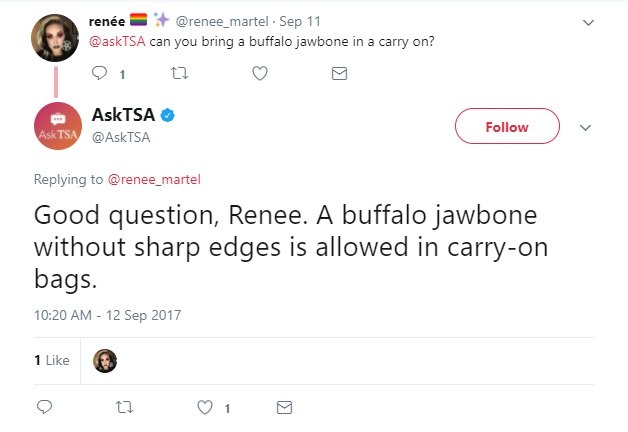Expand renée's tweet options chevron
This screenshot has width=628, height=432.
(x=587, y=21)
